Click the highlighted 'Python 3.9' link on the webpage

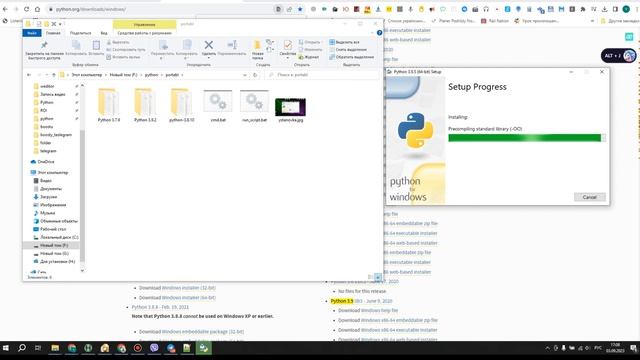click(342, 301)
